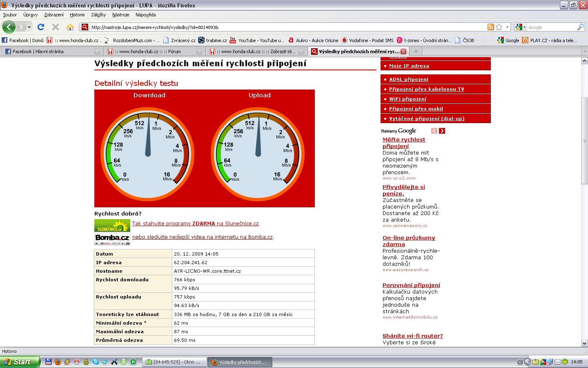
Task: Expand the navigation history dropdown arrow
Action: click(29, 27)
